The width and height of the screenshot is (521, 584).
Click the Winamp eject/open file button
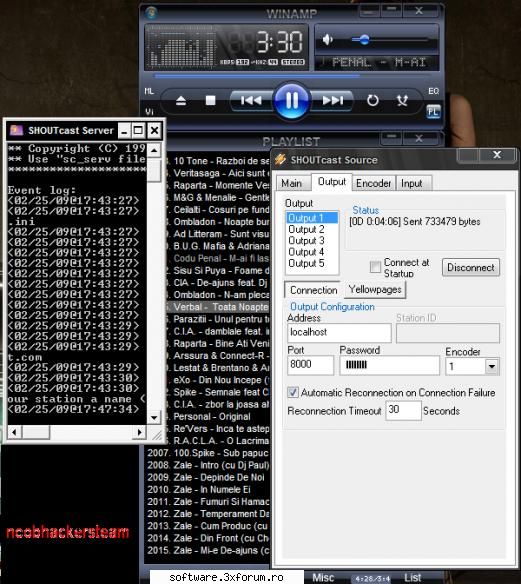tap(181, 101)
